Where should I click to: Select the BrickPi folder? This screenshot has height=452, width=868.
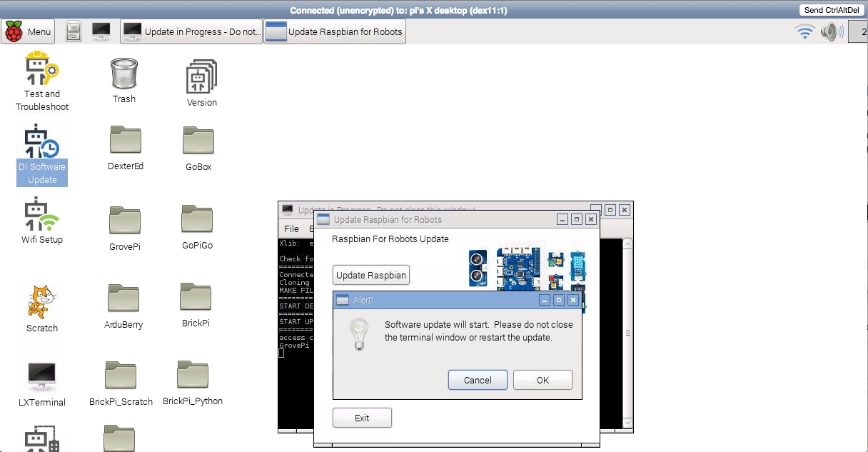pos(196,305)
